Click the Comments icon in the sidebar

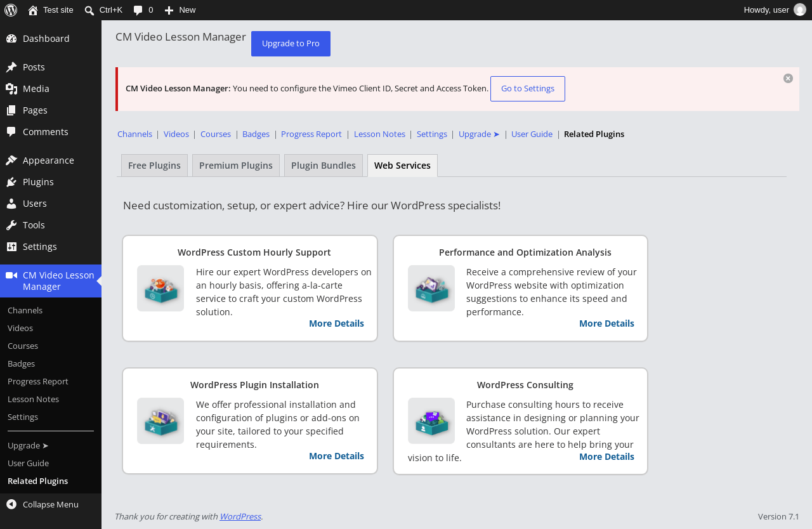pyautogui.click(x=11, y=132)
